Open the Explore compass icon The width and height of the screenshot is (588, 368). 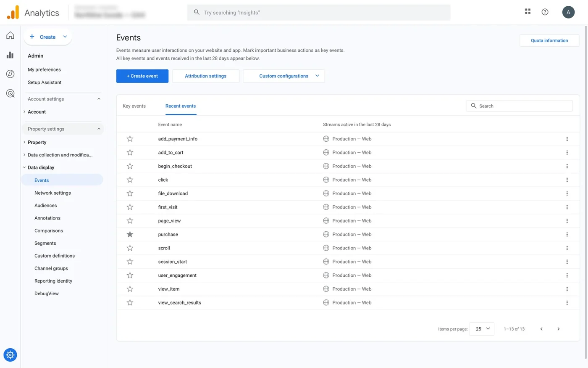point(10,74)
